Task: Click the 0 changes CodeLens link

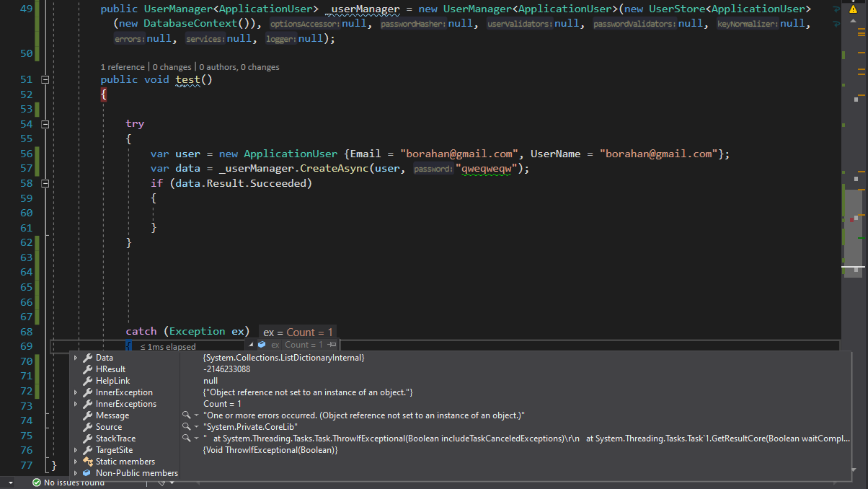Action: point(172,66)
